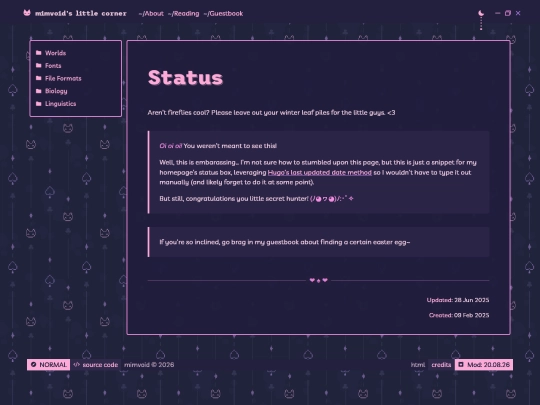Click the cat logo icon in header
This screenshot has width=540, height=405.
tap(27, 13)
